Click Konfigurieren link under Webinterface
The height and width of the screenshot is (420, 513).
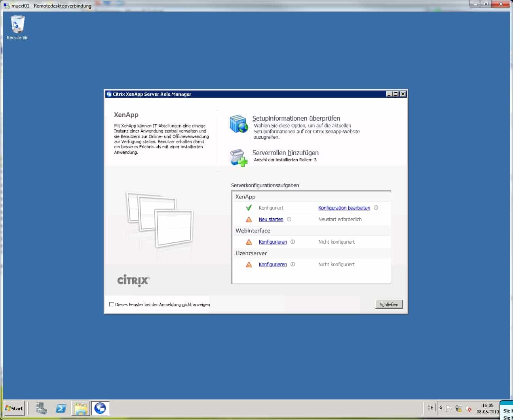click(x=273, y=242)
